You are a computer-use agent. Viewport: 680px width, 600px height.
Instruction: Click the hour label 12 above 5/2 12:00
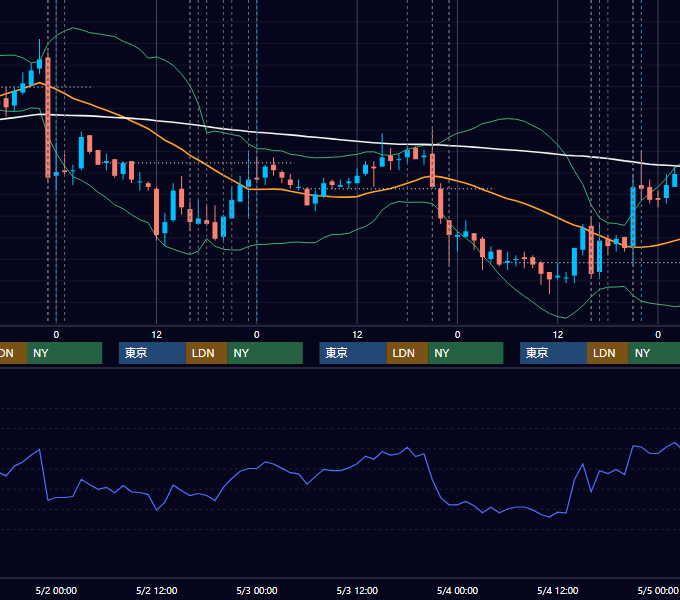157,335
